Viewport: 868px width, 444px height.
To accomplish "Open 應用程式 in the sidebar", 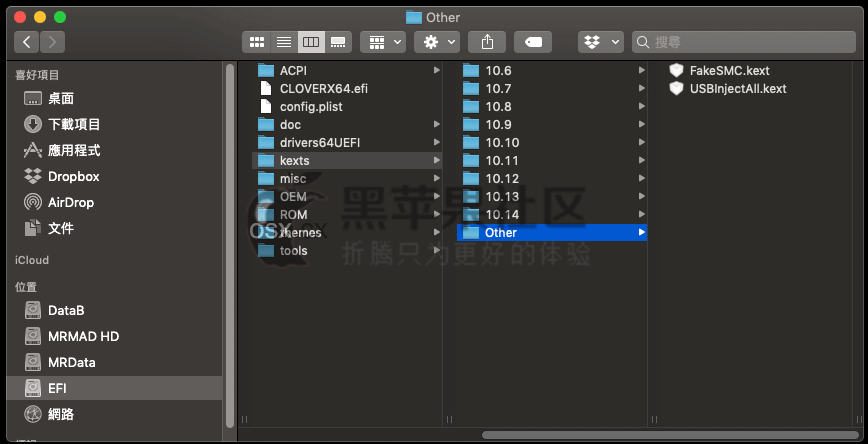I will point(115,151).
